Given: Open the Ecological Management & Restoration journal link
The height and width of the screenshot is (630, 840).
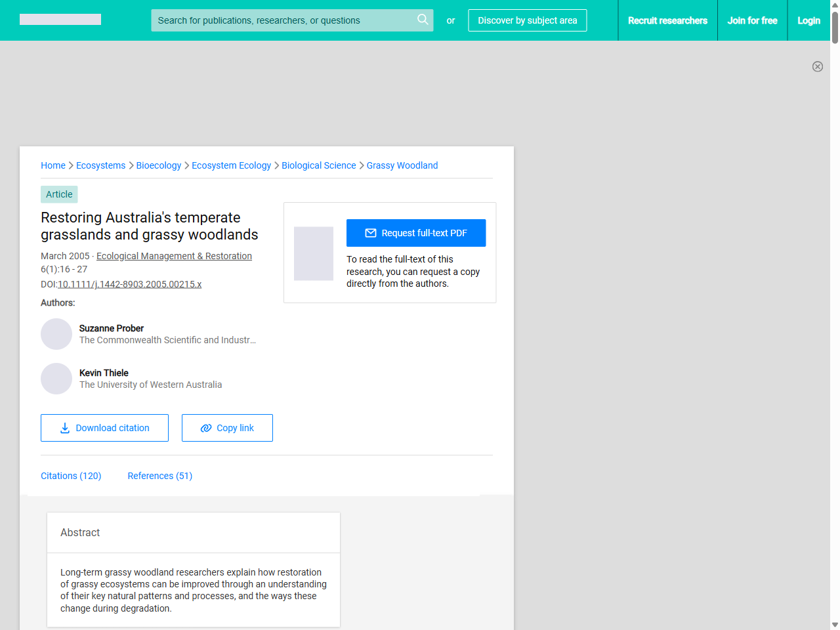Looking at the screenshot, I should (x=174, y=256).
